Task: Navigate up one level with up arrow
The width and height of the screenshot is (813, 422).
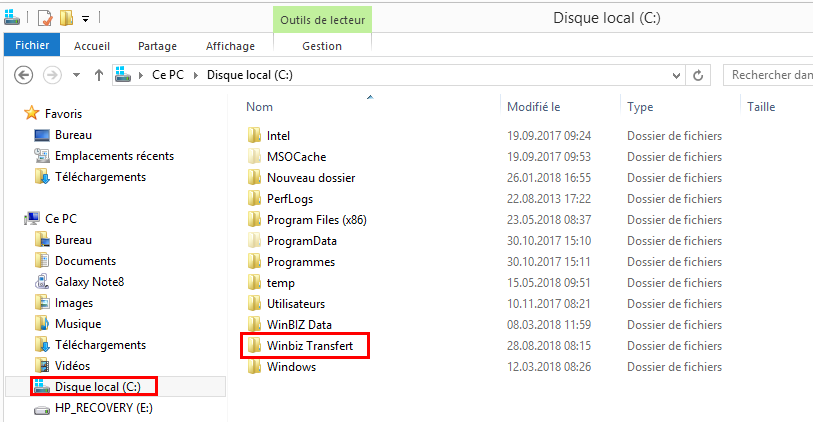Action: point(98,75)
